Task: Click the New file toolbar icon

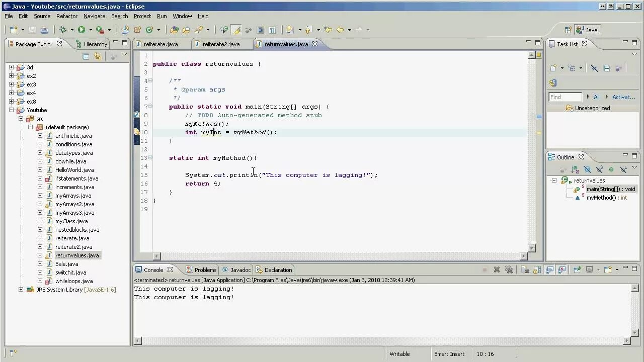Action: [x=14, y=30]
